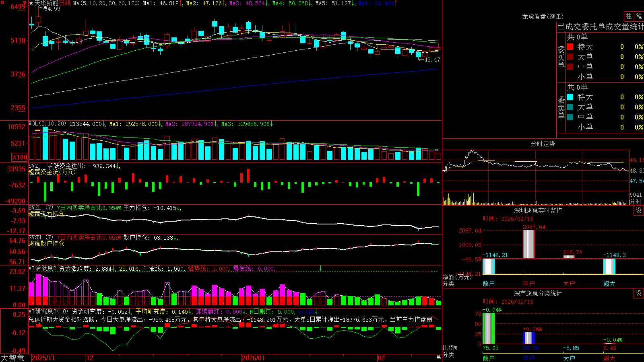
Task: Click the 43.47 low price label
Action: [x=432, y=60]
